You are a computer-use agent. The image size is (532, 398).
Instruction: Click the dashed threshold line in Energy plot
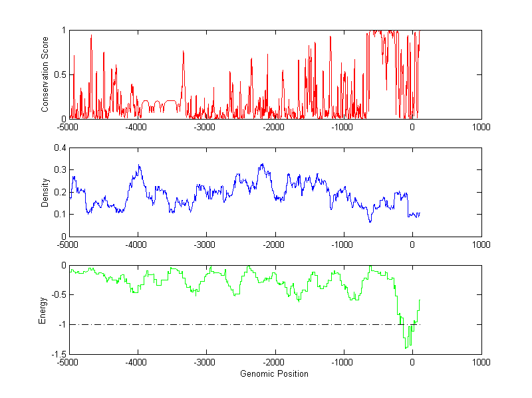click(233, 324)
